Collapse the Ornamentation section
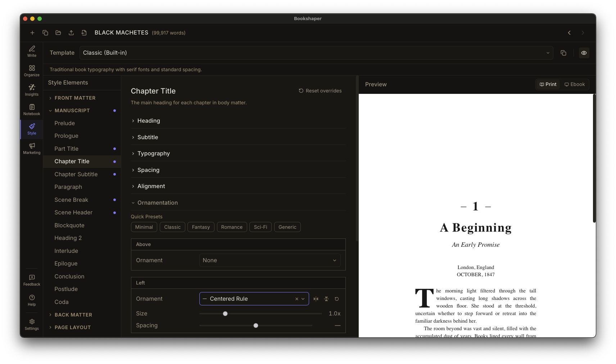616x364 pixels. click(x=158, y=203)
